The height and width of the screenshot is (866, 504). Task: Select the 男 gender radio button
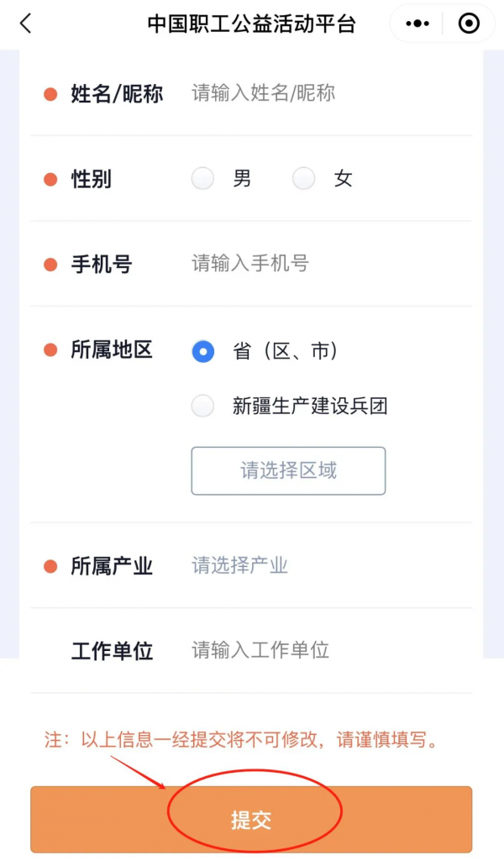click(202, 178)
